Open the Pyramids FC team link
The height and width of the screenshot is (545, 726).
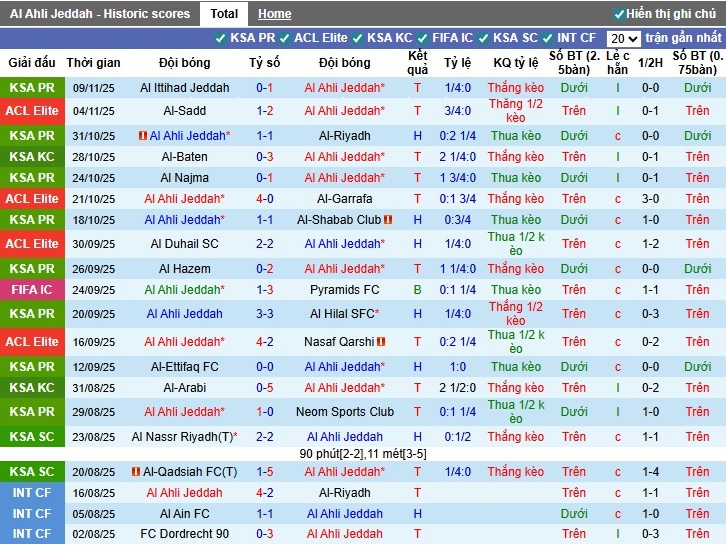pyautogui.click(x=344, y=290)
